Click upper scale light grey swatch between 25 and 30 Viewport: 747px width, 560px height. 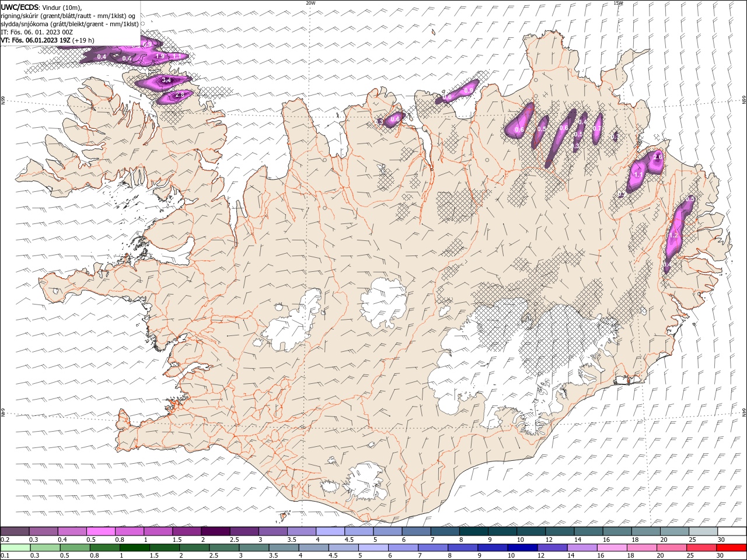703,531
